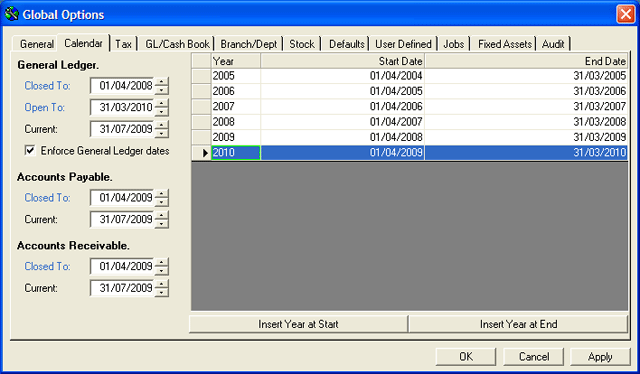Click the End Date column header
This screenshot has width=640, height=374.
pos(526,61)
